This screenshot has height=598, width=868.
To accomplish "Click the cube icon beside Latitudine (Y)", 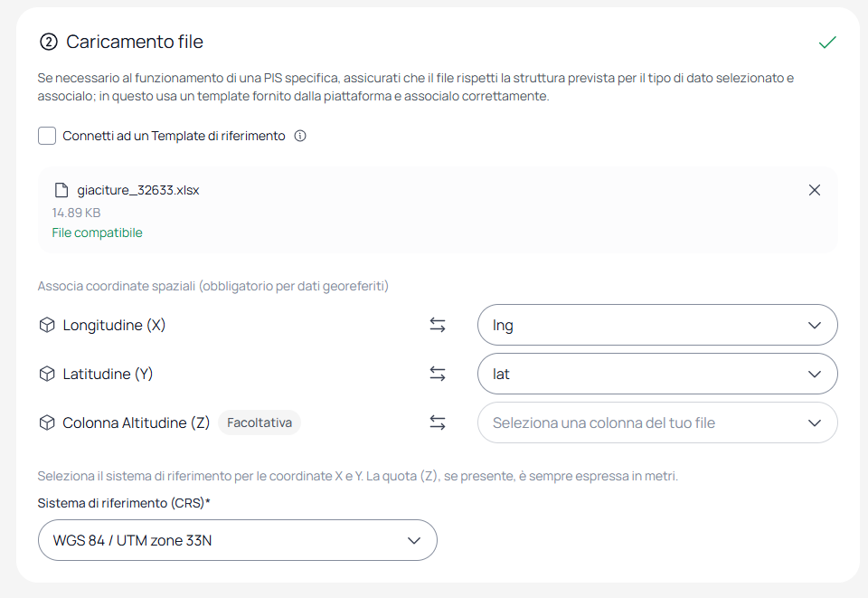I will pos(47,374).
